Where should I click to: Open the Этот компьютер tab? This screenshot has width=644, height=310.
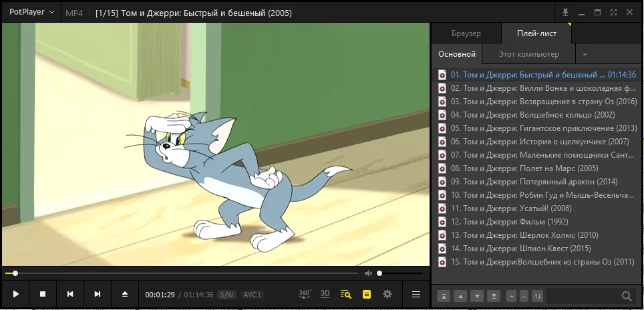(528, 54)
